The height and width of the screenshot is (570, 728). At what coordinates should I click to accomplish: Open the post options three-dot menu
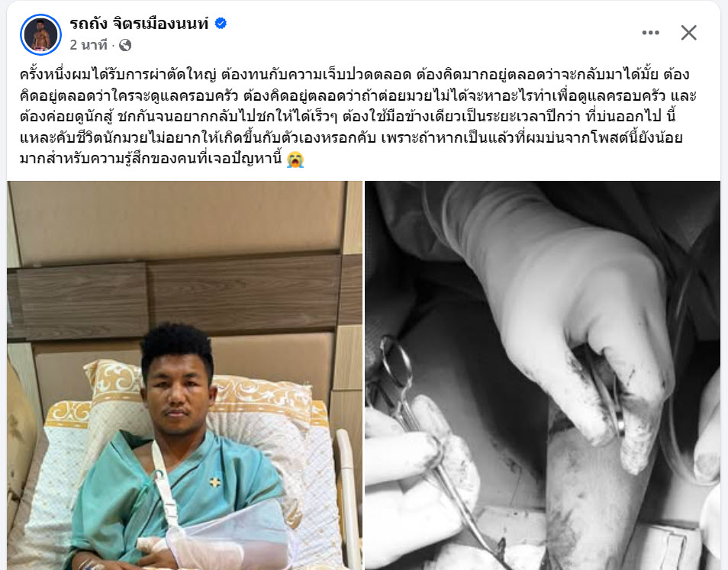[650, 33]
